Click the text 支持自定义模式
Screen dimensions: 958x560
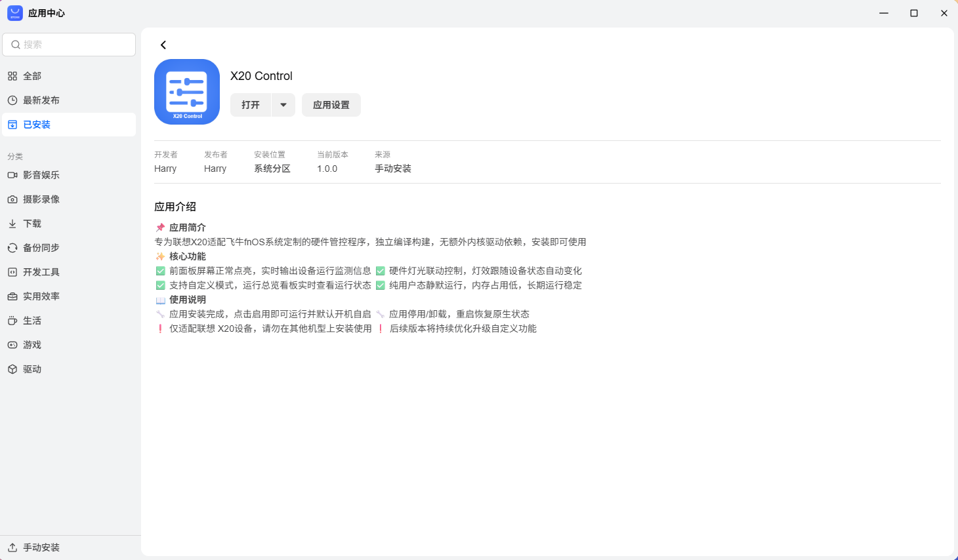tap(201, 285)
